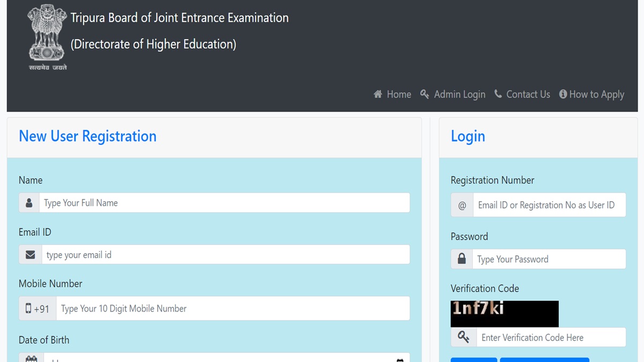Click the Admin Login key icon
Image resolution: width=644 pixels, height=362 pixels.
(425, 94)
